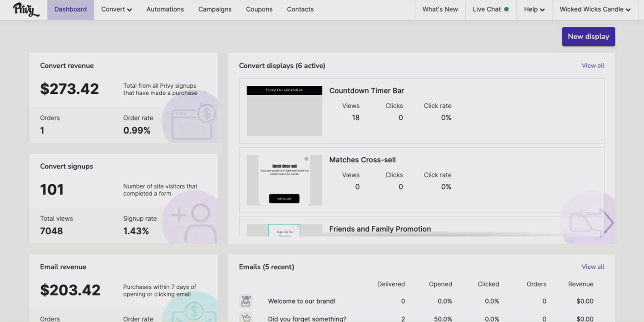Click the 'Emails (5 recent)' heading
Image resolution: width=644 pixels, height=322 pixels.
pyautogui.click(x=267, y=267)
